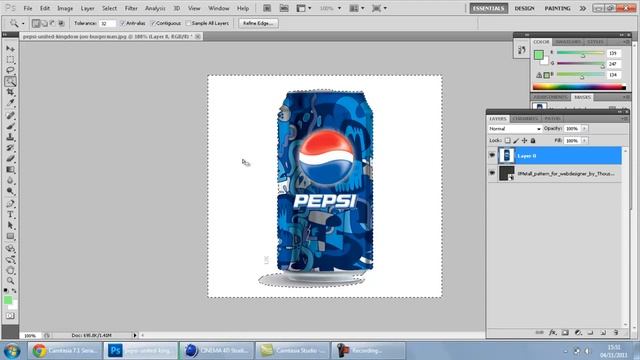Switch to the Swatches tab
The height and width of the screenshot is (360, 640).
pyautogui.click(x=568, y=42)
